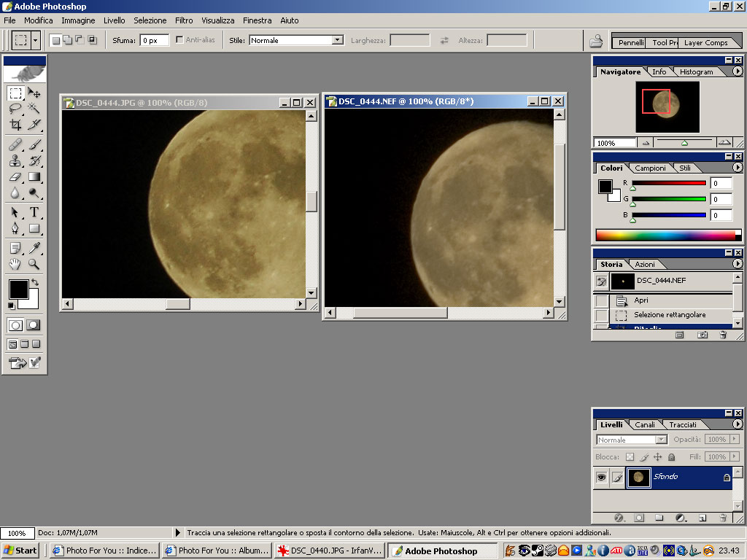This screenshot has width=747, height=560.
Task: Choose the Clone Stamp tool
Action: 15,160
